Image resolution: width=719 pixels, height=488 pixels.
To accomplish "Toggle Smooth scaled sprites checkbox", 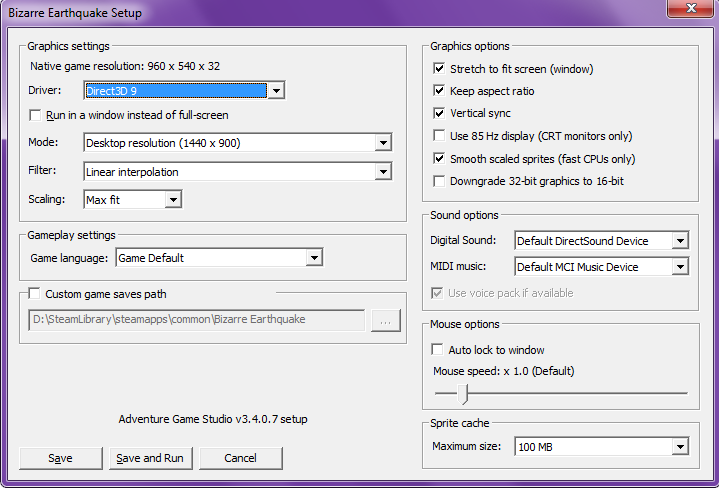I will (x=439, y=158).
